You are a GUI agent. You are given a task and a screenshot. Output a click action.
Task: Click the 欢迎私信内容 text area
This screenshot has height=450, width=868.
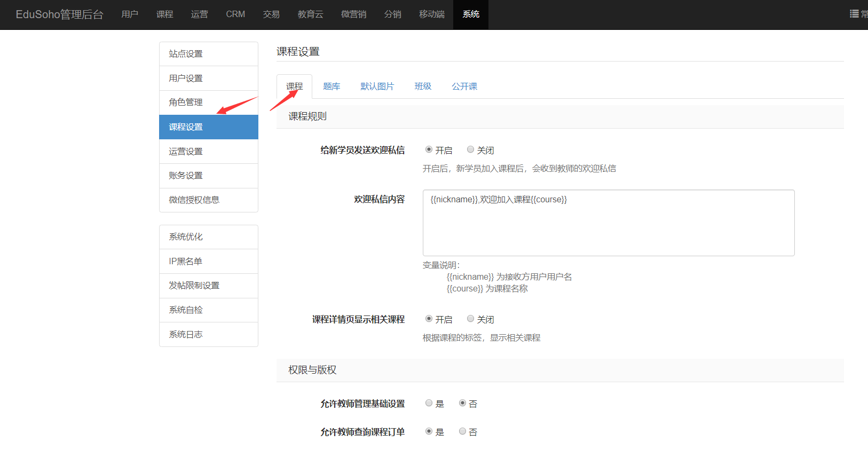[608, 223]
